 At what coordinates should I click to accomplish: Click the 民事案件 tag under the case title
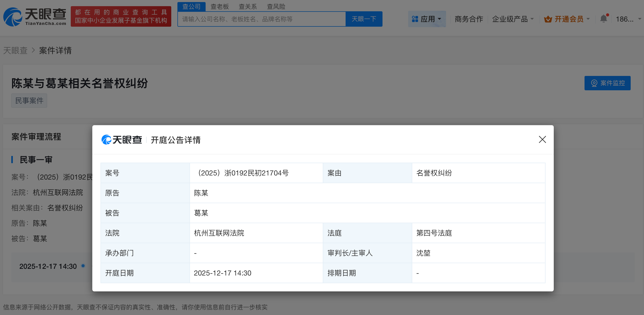[29, 100]
